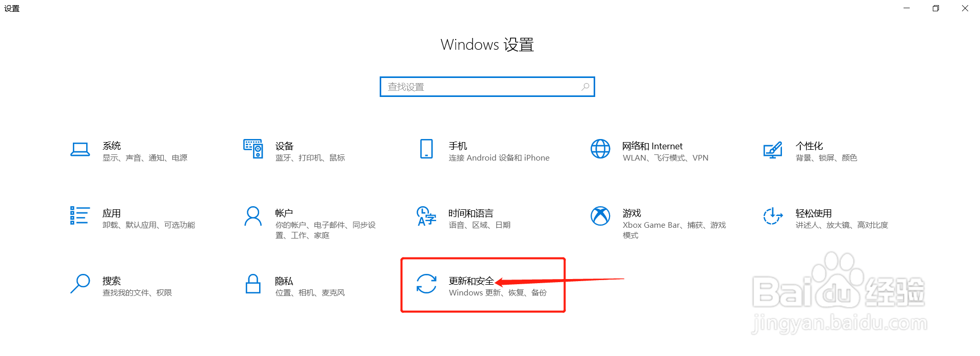The image size is (980, 356).
Task: Click the 轻松使用 text label
Action: (x=814, y=213)
